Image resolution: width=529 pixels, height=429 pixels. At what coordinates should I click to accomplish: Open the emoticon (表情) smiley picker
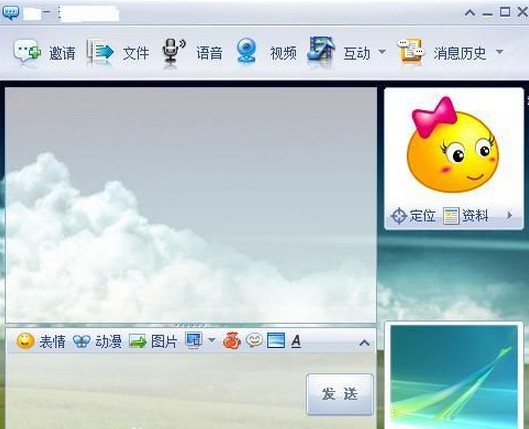(x=26, y=341)
